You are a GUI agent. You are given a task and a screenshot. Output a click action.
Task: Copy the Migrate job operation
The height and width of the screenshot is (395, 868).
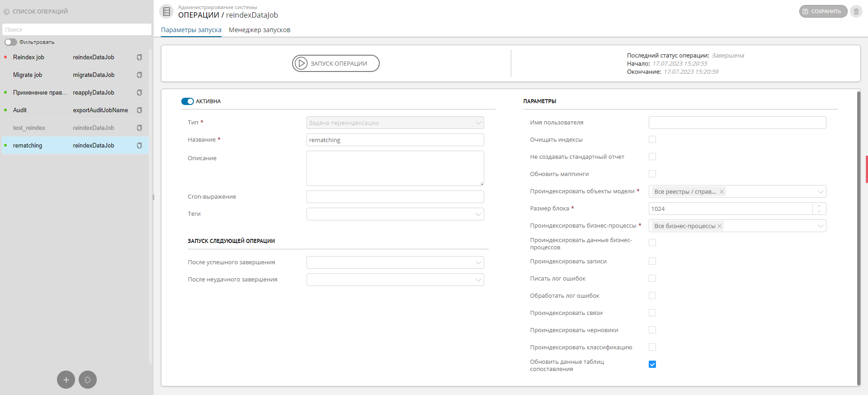[x=139, y=75]
